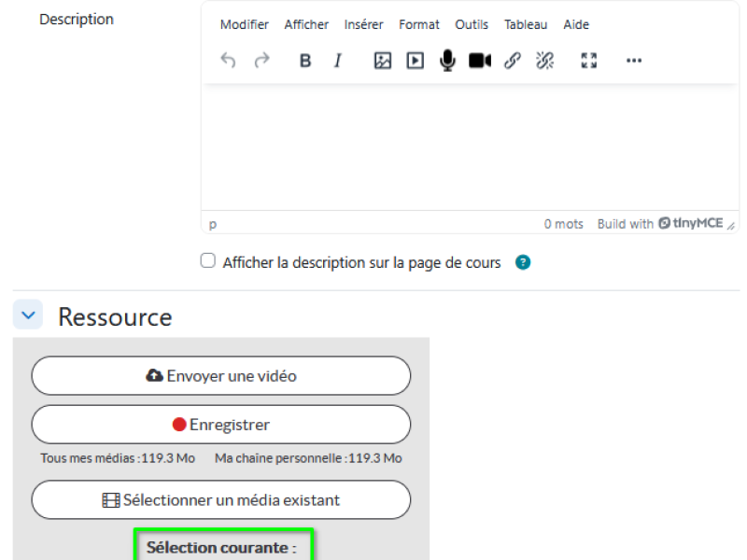
Task: Click the Ma chaine personnelle :119.3 Mo text
Action: pyautogui.click(x=308, y=458)
